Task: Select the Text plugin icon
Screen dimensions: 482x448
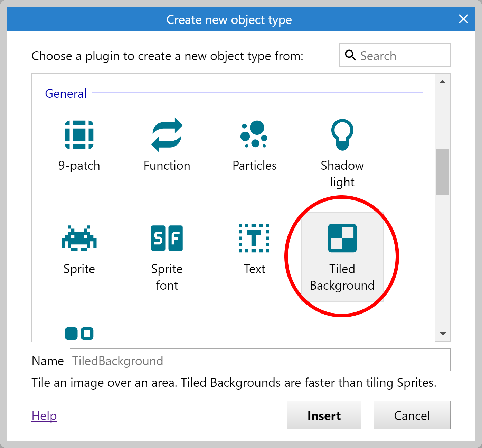Action: coord(254,238)
